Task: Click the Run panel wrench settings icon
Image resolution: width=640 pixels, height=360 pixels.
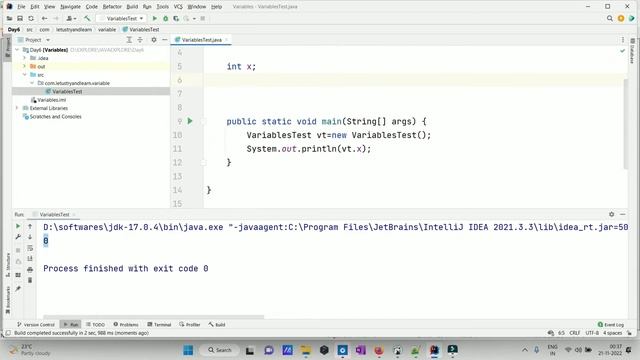Action: [18, 237]
